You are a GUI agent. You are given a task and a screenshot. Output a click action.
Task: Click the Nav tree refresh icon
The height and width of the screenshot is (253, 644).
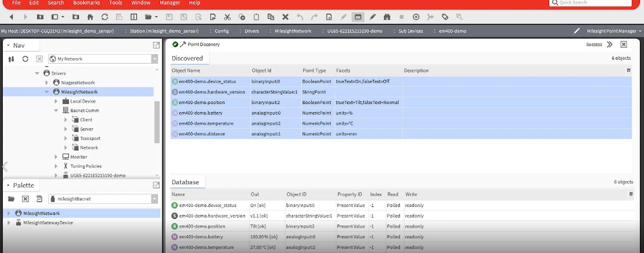25,59
